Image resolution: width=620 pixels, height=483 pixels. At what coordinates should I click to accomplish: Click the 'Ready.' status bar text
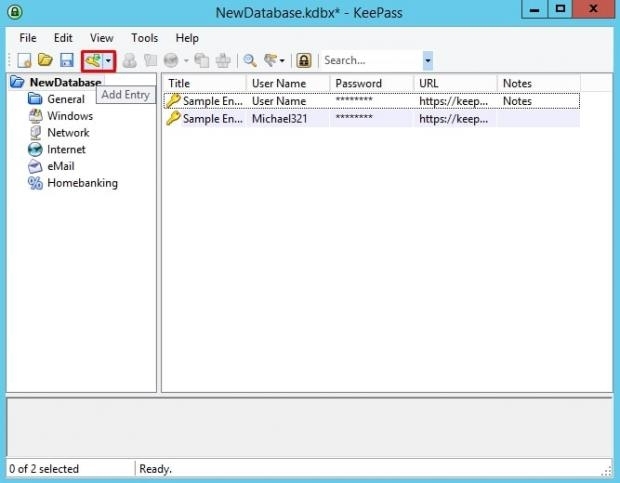point(155,469)
